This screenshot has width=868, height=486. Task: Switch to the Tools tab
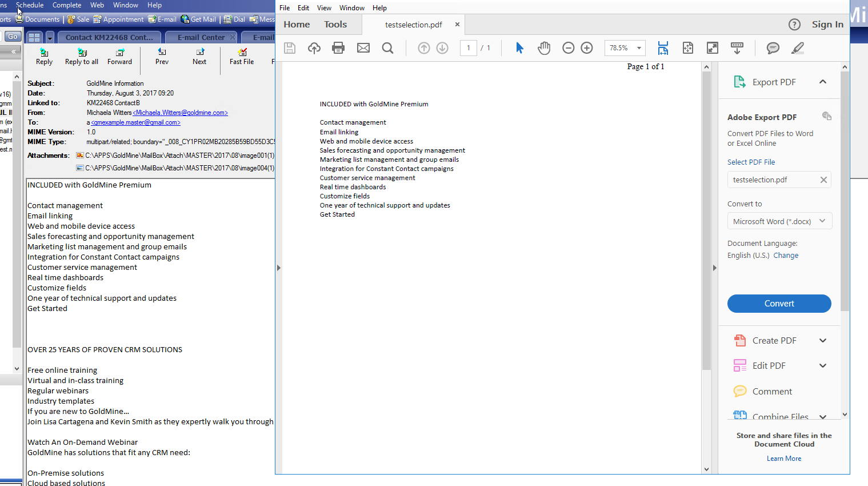tap(335, 25)
